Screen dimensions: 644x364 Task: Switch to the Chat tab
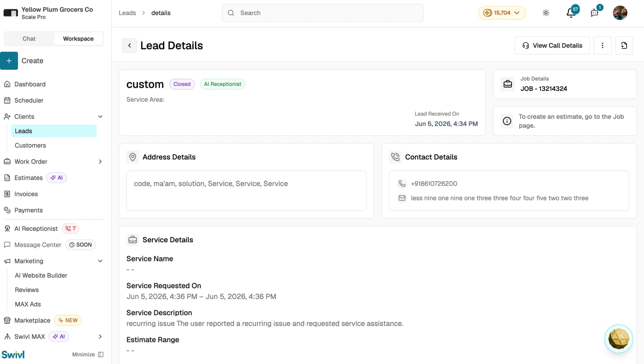[29, 39]
